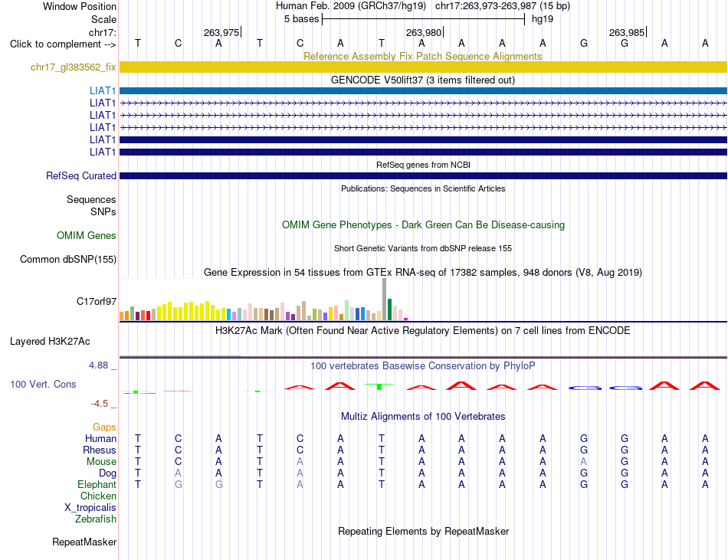Click the 263,980 ruler position marker

coord(425,32)
